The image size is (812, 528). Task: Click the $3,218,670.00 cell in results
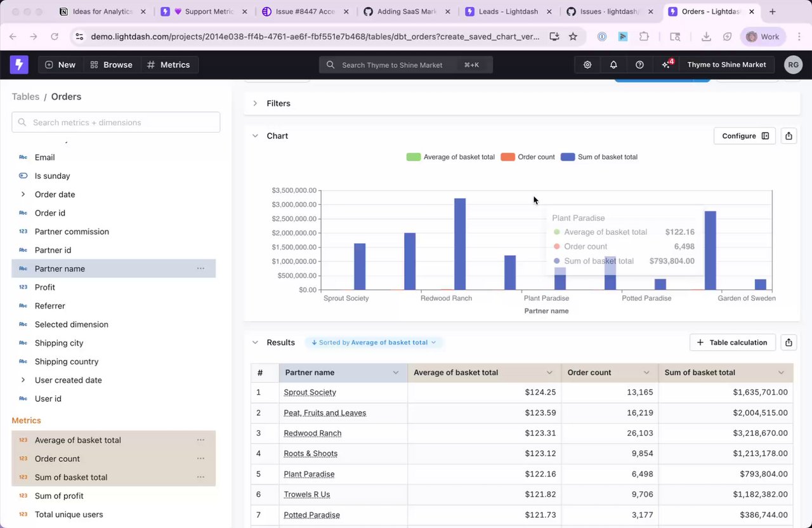click(x=726, y=433)
